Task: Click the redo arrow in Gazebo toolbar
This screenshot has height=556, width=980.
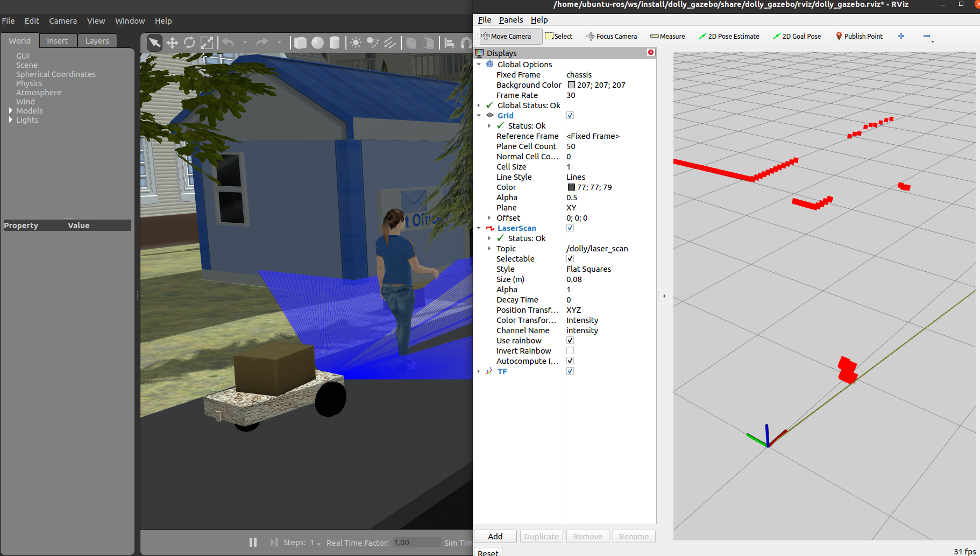Action: [x=262, y=43]
